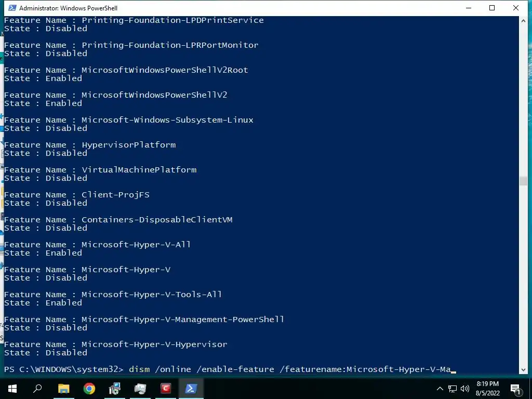532x399 pixels.
Task: Click the vertical scrollbar thumb
Action: tap(523, 181)
